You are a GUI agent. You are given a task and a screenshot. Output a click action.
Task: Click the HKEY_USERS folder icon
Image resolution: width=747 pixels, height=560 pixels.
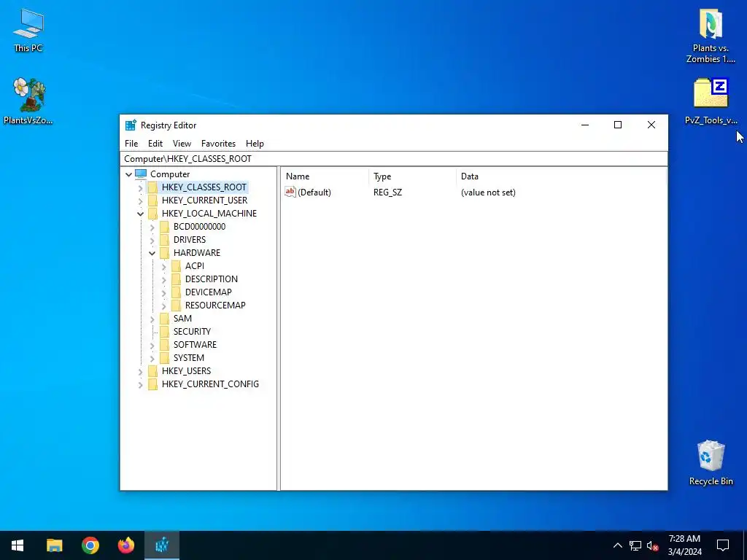point(153,370)
